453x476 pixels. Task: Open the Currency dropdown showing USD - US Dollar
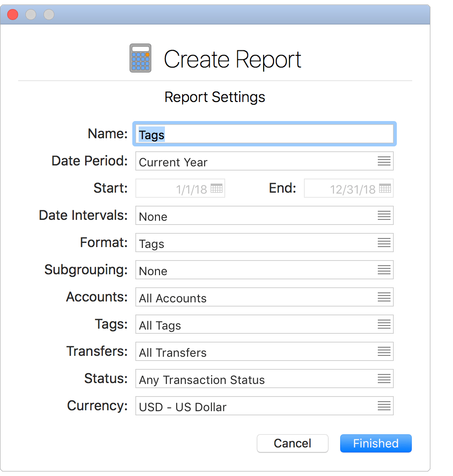[264, 406]
